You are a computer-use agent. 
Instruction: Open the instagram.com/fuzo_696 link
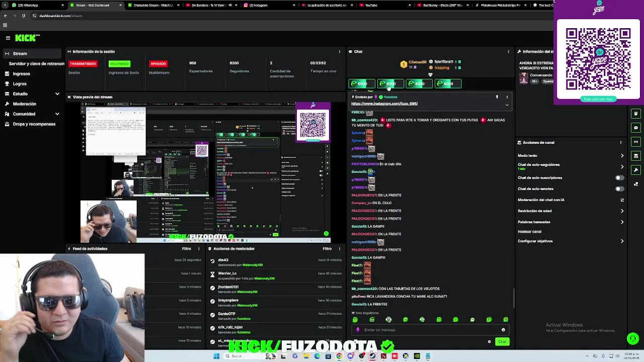click(384, 104)
